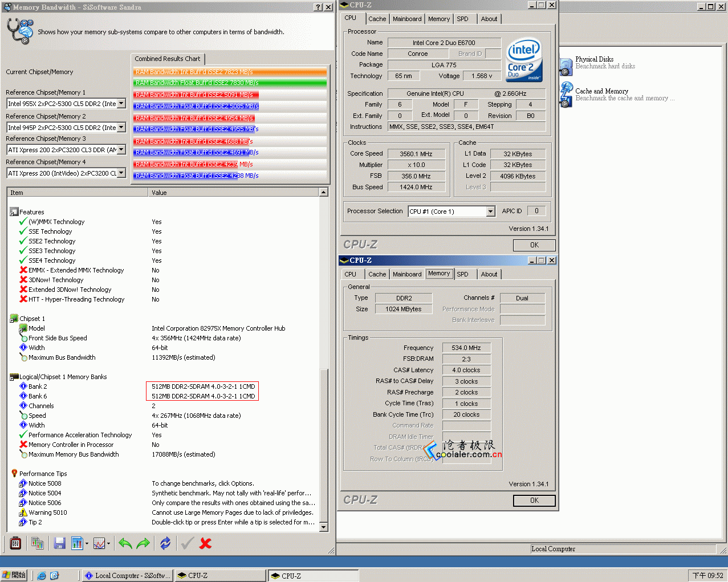
Task: Click the second quick launch icon on taskbar
Action: coord(54,576)
